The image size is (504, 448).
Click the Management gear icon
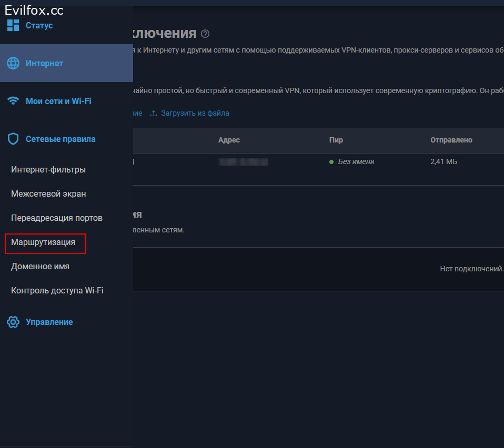[13, 322]
